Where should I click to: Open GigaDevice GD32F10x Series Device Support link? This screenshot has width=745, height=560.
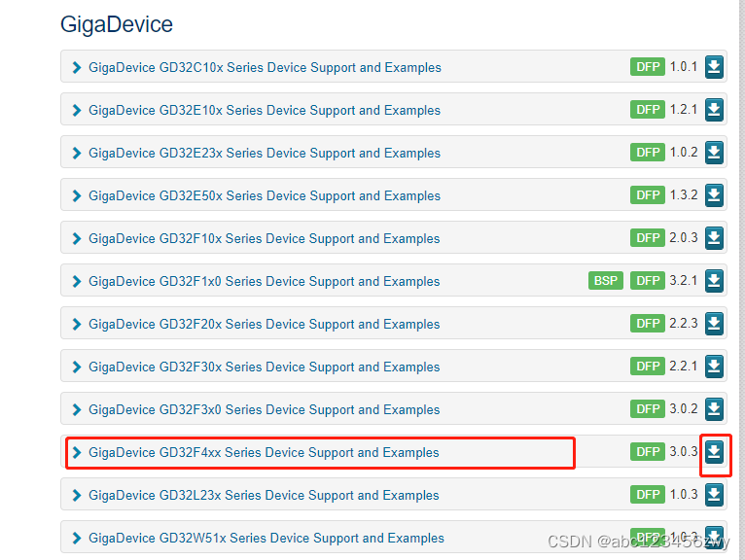[265, 238]
